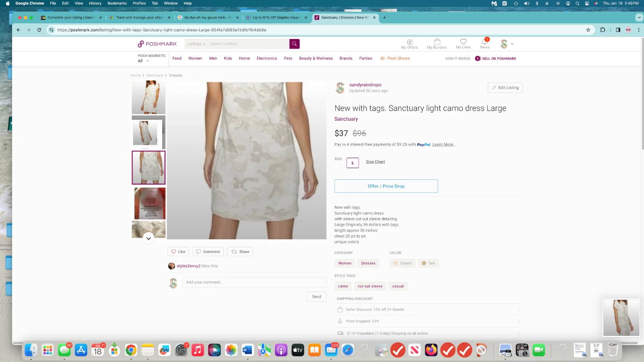Open the Kids category
The image size is (644, 362).
[228, 58]
